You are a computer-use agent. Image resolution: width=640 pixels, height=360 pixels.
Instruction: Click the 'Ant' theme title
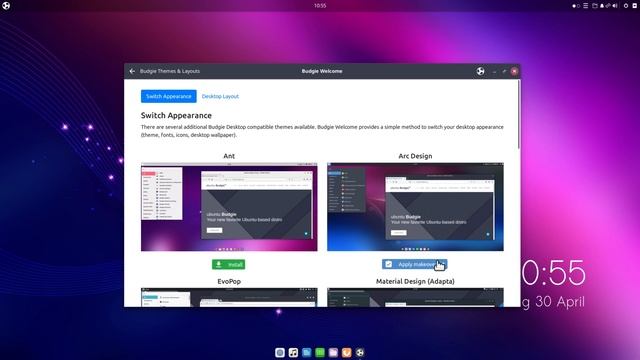pyautogui.click(x=229, y=156)
